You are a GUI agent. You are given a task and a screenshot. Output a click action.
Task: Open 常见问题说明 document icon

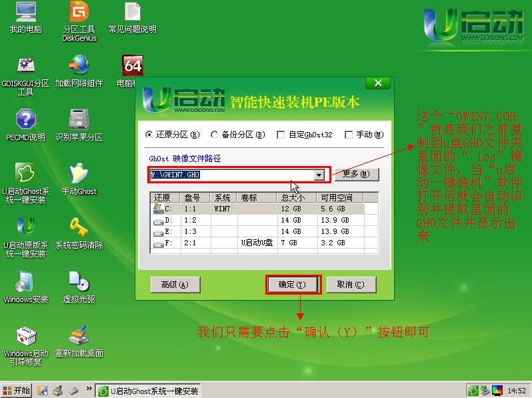pos(132,17)
